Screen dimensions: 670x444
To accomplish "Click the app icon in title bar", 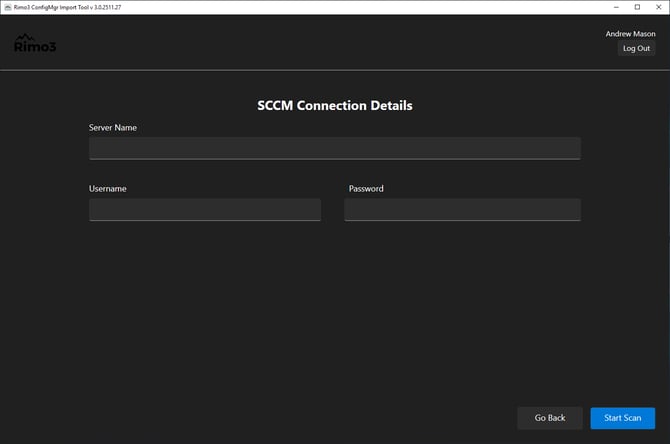I will tap(8, 7).
